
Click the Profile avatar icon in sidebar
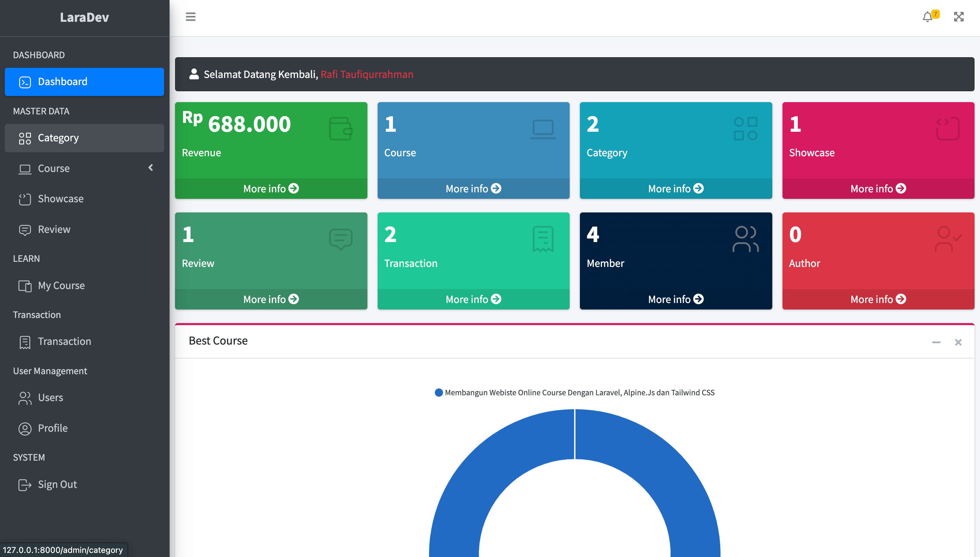[25, 428]
